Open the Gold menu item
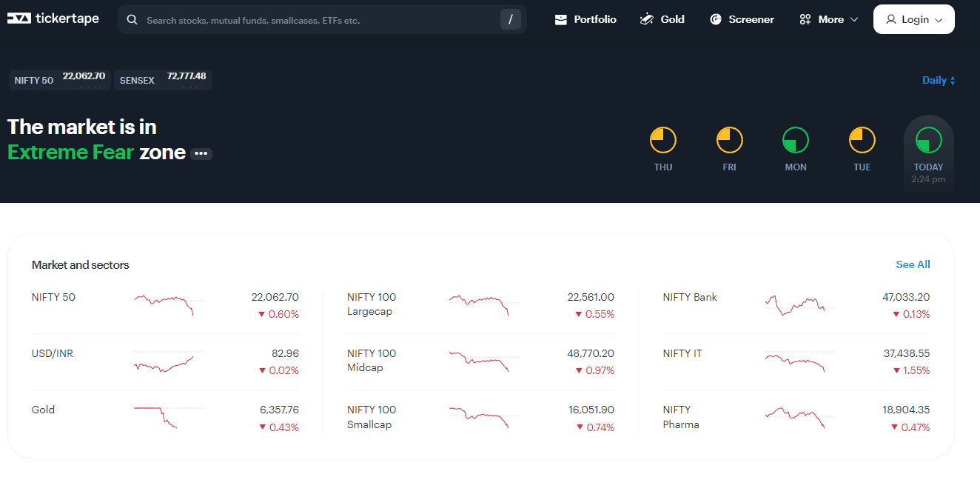The height and width of the screenshot is (477, 980). tap(662, 19)
